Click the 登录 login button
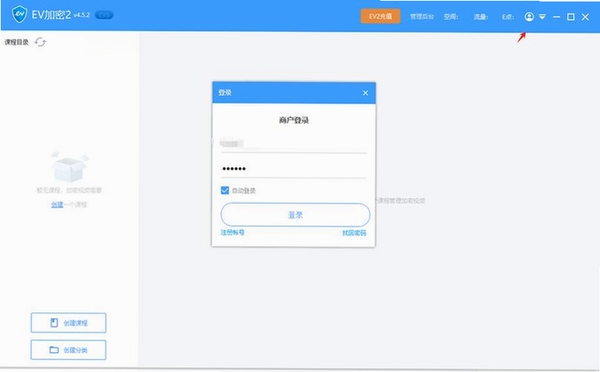600x372 pixels. [x=295, y=215]
